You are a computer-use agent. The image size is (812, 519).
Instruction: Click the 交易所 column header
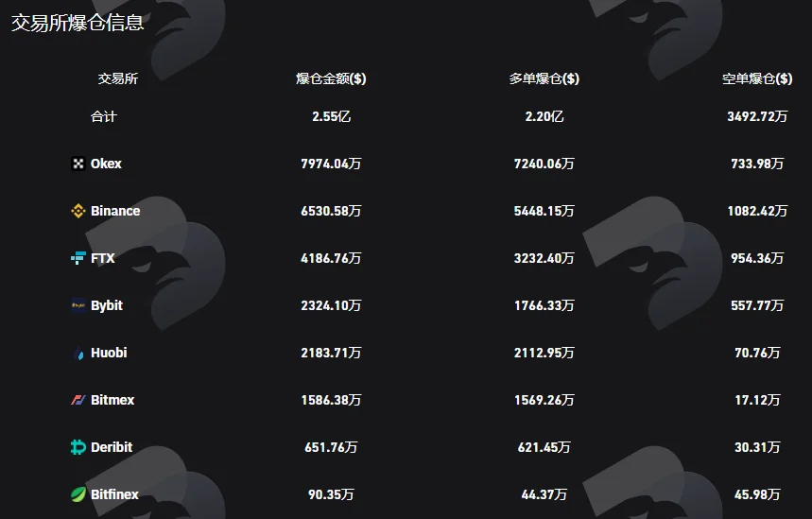coord(118,78)
